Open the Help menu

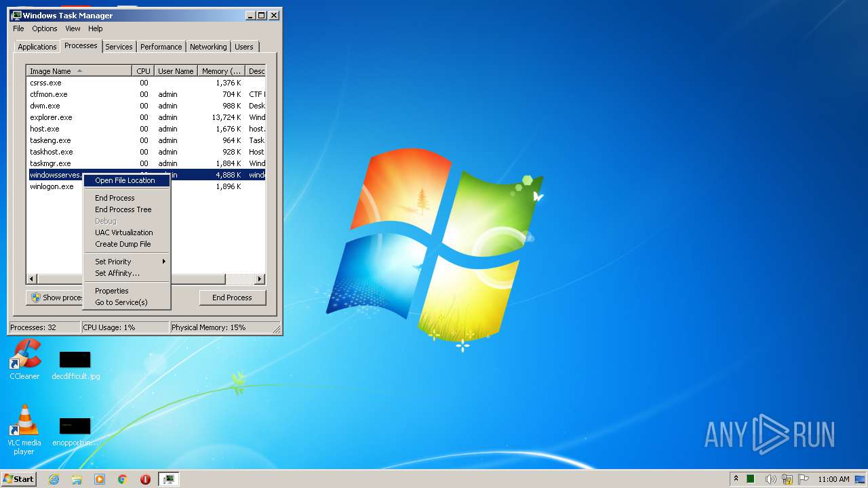[x=96, y=28]
